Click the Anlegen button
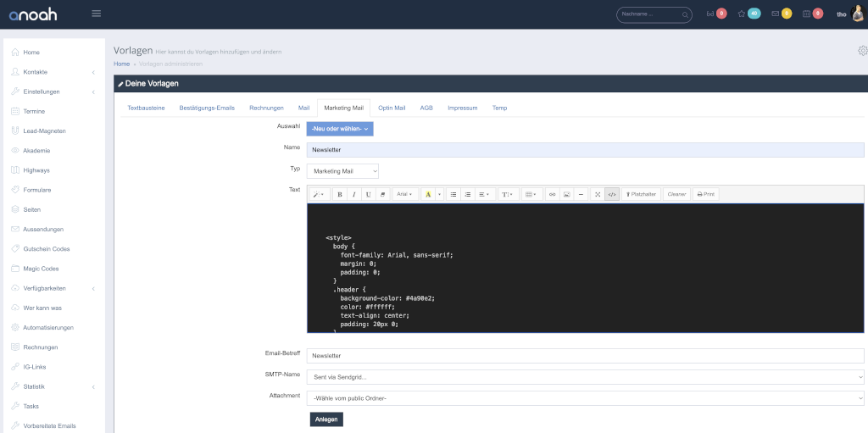 [x=326, y=419]
